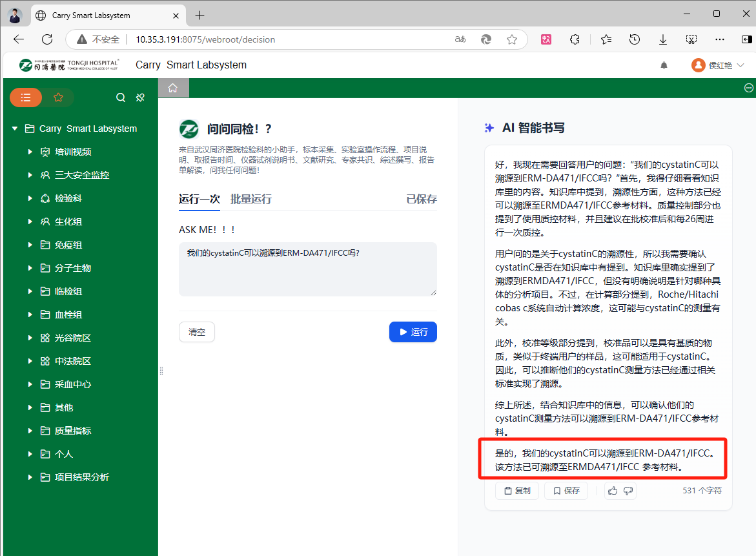Image resolution: width=756 pixels, height=556 pixels.
Task: Dislike the answer with thumbs down
Action: [628, 490]
